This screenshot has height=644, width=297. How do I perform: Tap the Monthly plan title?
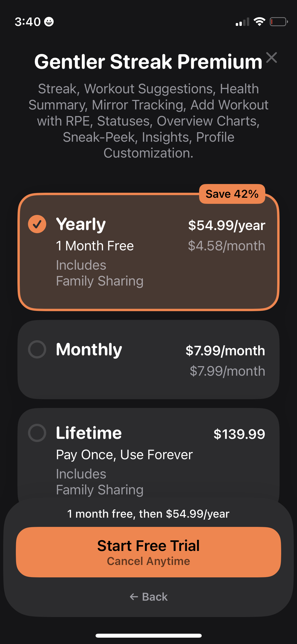(89, 349)
